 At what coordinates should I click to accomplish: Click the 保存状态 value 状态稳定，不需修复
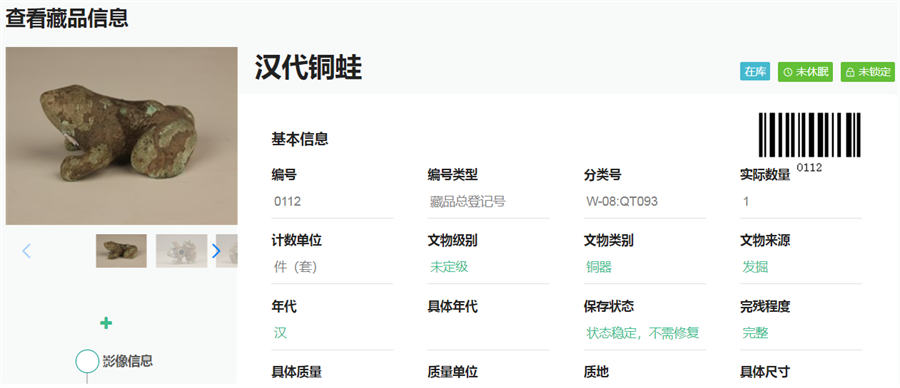click(x=643, y=333)
